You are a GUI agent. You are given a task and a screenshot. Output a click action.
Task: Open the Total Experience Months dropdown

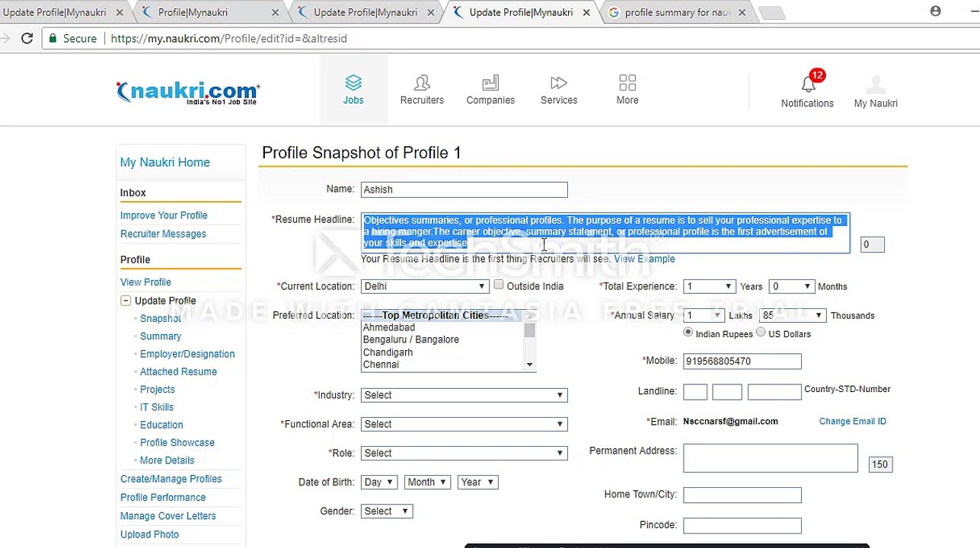[x=792, y=286]
